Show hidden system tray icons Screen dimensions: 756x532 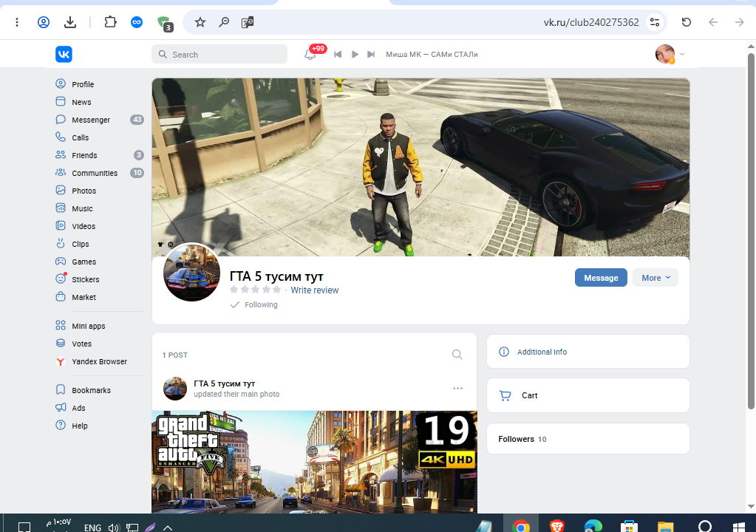pyautogui.click(x=167, y=528)
